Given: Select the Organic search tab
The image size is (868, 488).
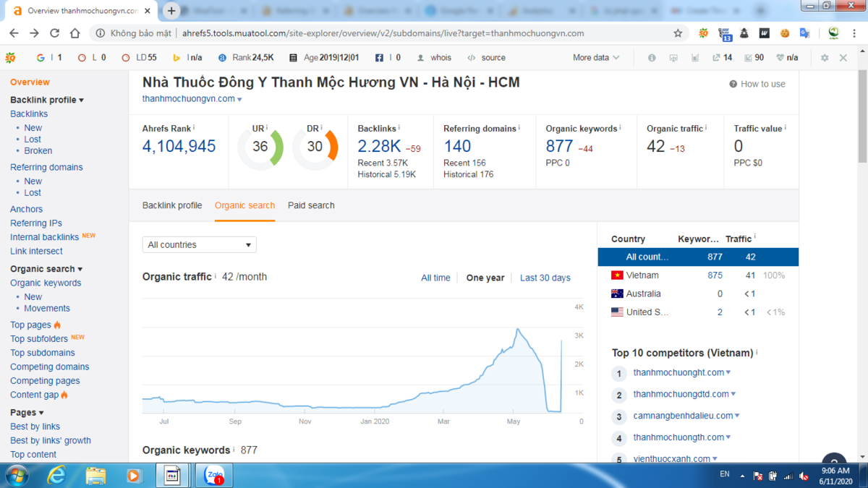Looking at the screenshot, I should click(244, 205).
